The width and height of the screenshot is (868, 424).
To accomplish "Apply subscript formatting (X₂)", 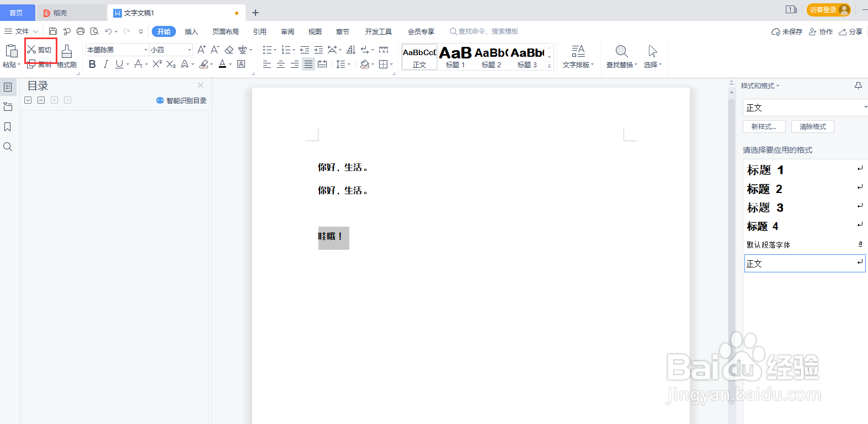I will (x=171, y=64).
